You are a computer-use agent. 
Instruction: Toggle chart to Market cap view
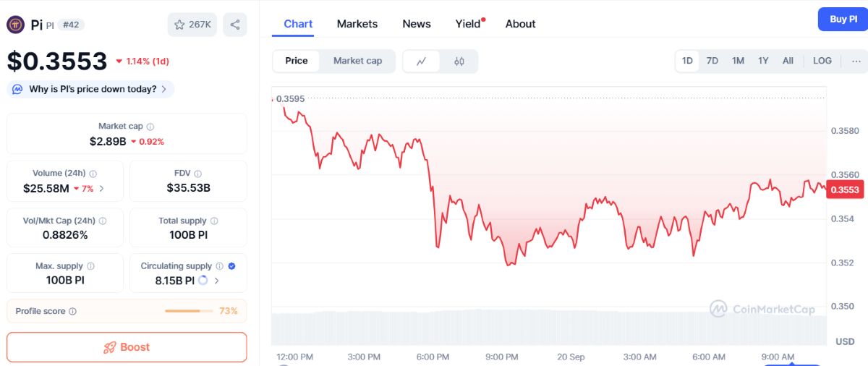click(x=357, y=61)
